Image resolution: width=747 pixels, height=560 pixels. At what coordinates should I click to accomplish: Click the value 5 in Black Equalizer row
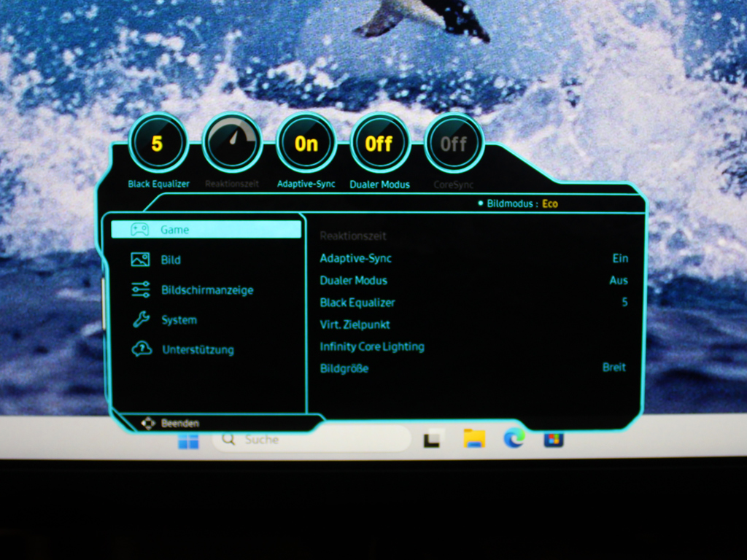(x=624, y=302)
